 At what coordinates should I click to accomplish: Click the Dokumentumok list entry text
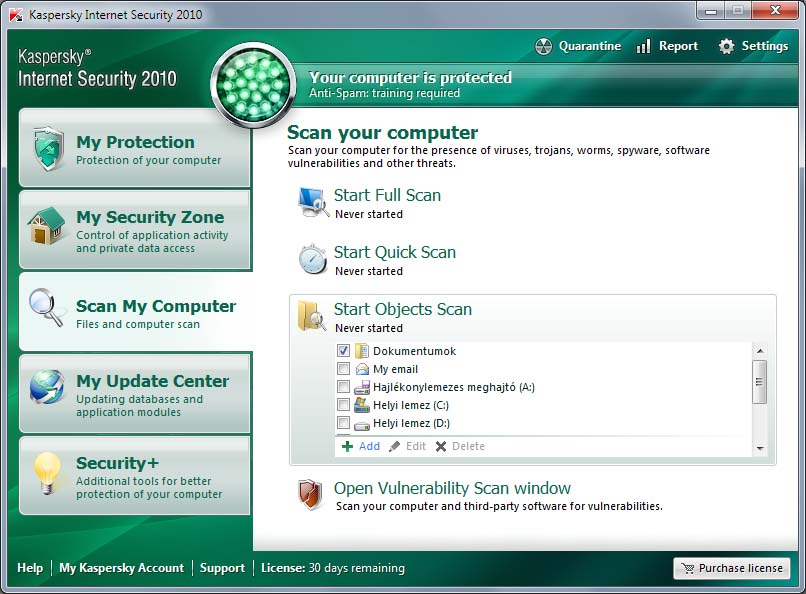point(414,351)
